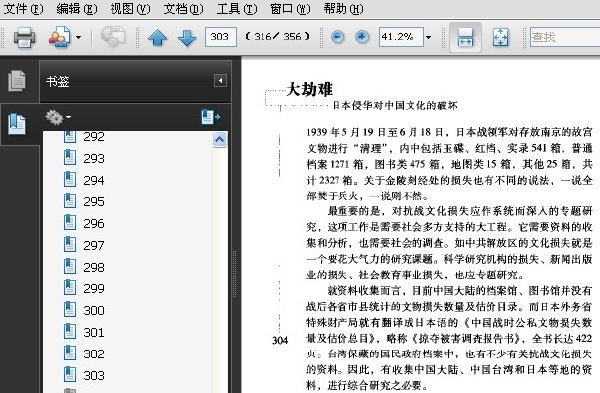Image resolution: width=600 pixels, height=393 pixels.
Task: Select bookmark 293
Action: [94, 158]
